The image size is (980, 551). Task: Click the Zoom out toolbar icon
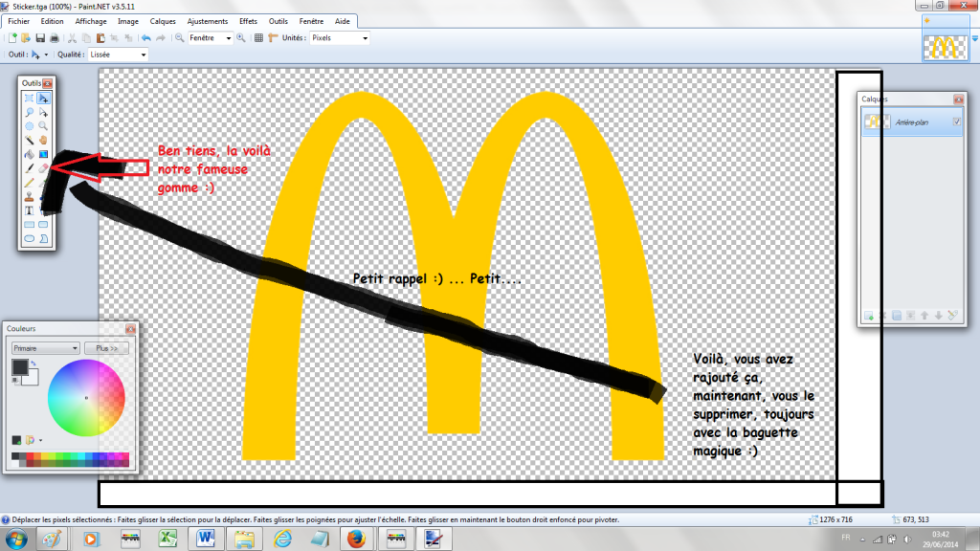click(x=179, y=38)
